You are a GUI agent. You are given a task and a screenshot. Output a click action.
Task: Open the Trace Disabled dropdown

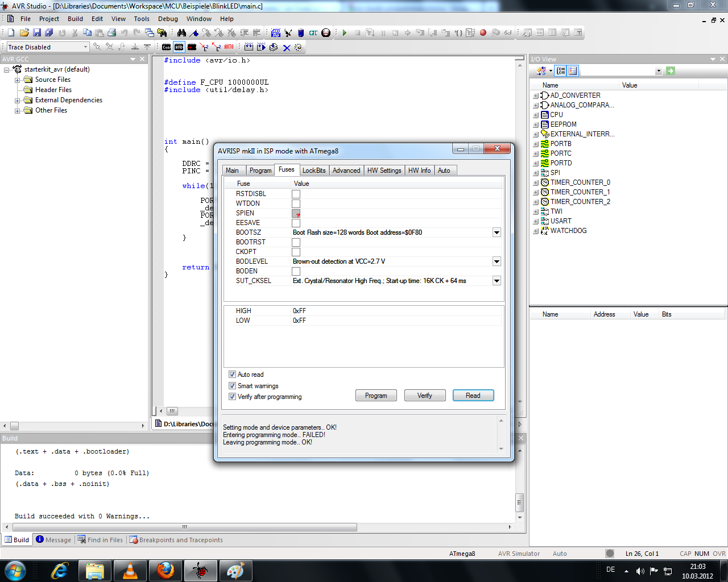(86, 47)
